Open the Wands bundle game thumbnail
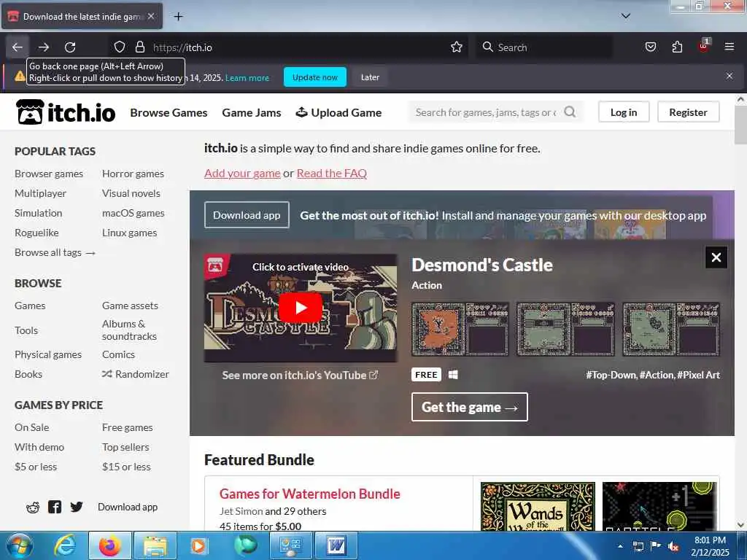This screenshot has width=747, height=560. [x=538, y=506]
